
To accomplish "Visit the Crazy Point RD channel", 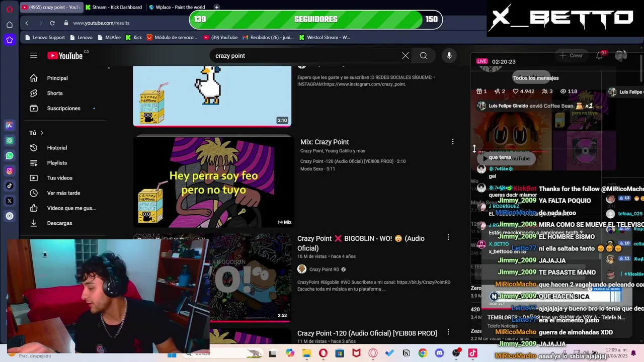I will (324, 269).
